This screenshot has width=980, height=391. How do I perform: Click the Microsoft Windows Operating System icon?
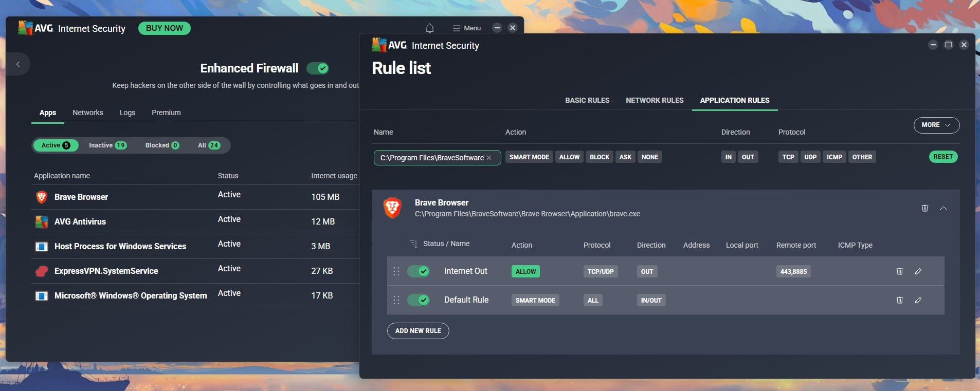42,295
